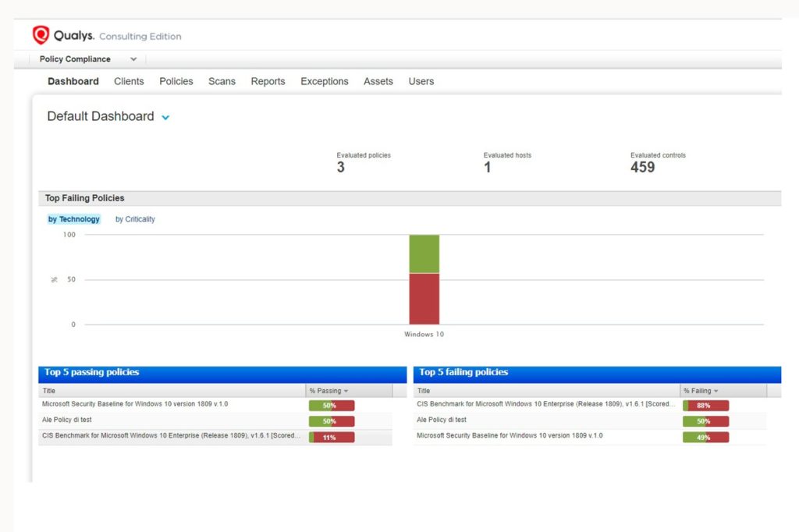This screenshot has height=532, width=799.
Task: Switch to the Clients tab
Action: (x=129, y=82)
